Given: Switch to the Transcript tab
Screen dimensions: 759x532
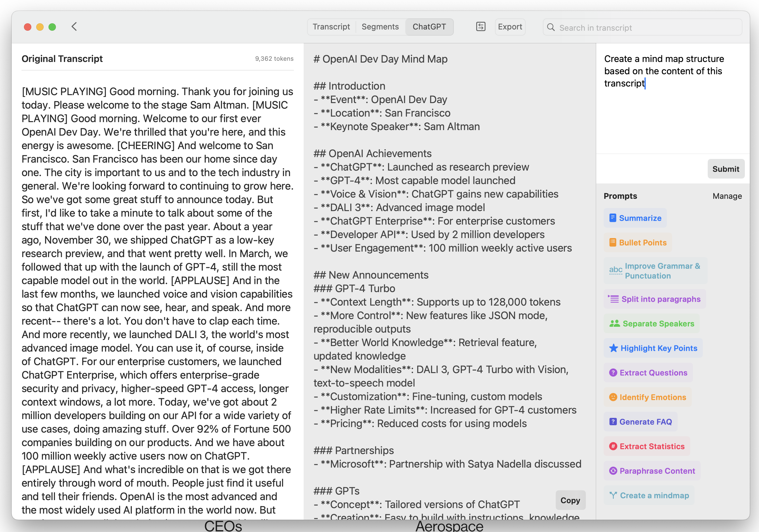Looking at the screenshot, I should 331,27.
